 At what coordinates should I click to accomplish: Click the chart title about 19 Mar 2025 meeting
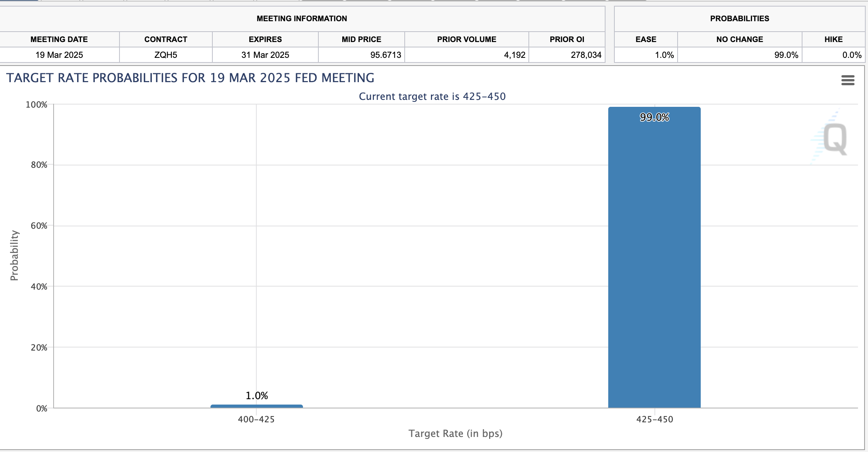point(190,78)
